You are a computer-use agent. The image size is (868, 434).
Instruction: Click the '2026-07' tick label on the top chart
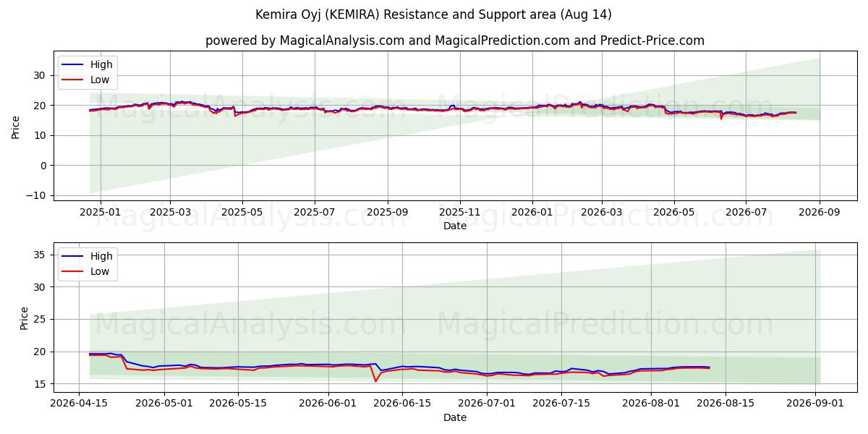pos(747,213)
